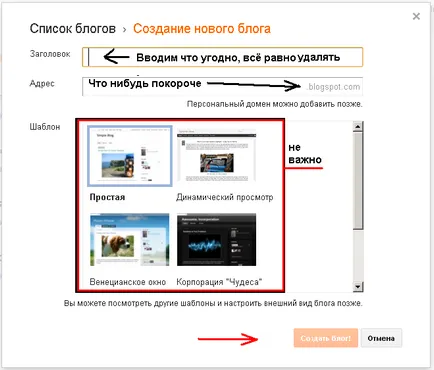Choose the Корпорация "Чудеса" template thumbnail

(x=217, y=240)
